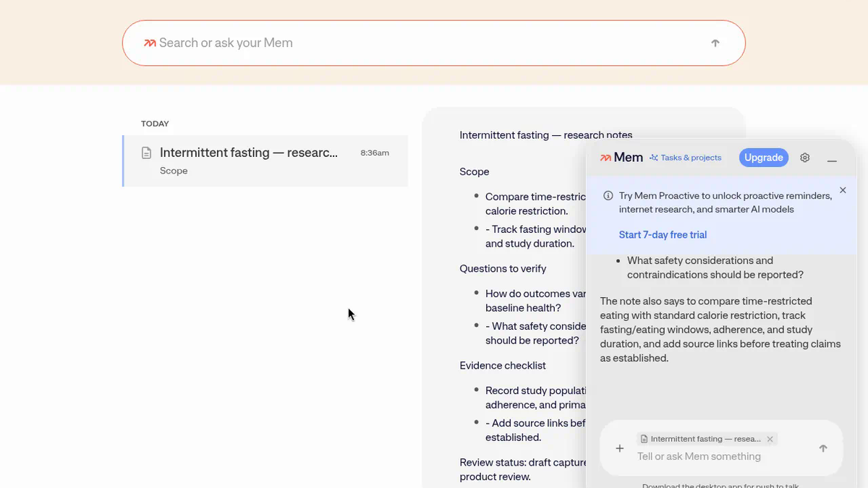The height and width of the screenshot is (488, 868).
Task: Click the 'Record study populati' bullet
Action: [535, 398]
